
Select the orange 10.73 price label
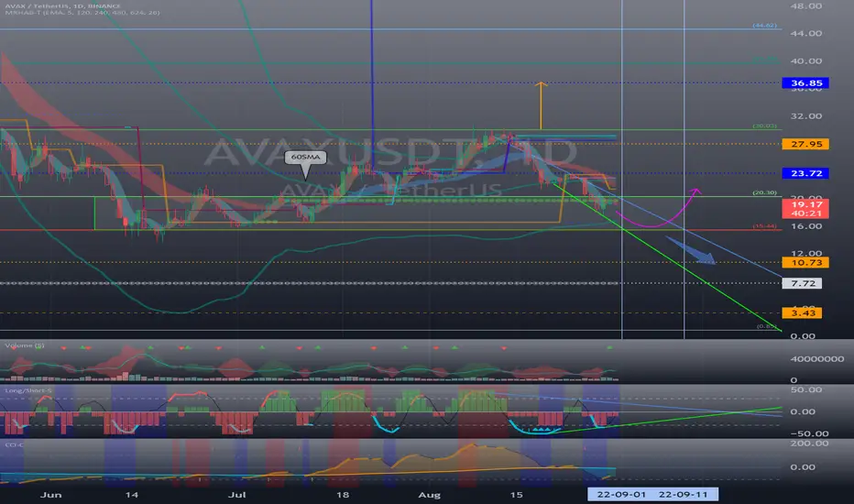(805, 263)
